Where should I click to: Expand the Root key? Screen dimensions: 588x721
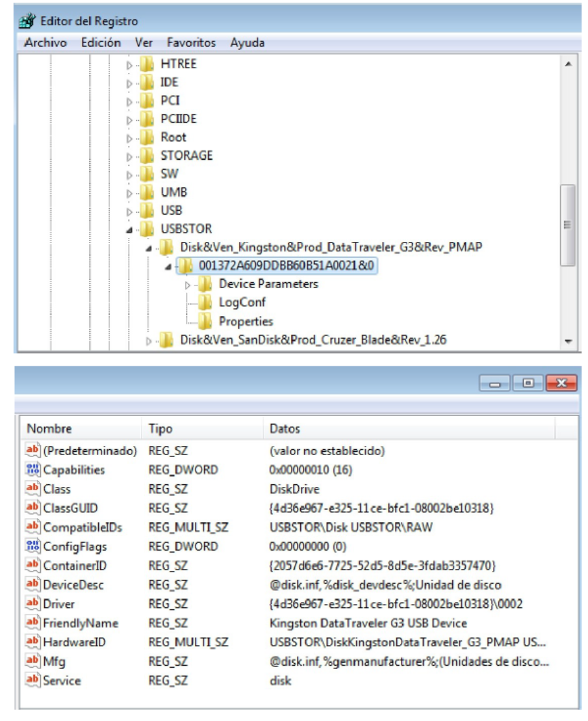pos(129,138)
